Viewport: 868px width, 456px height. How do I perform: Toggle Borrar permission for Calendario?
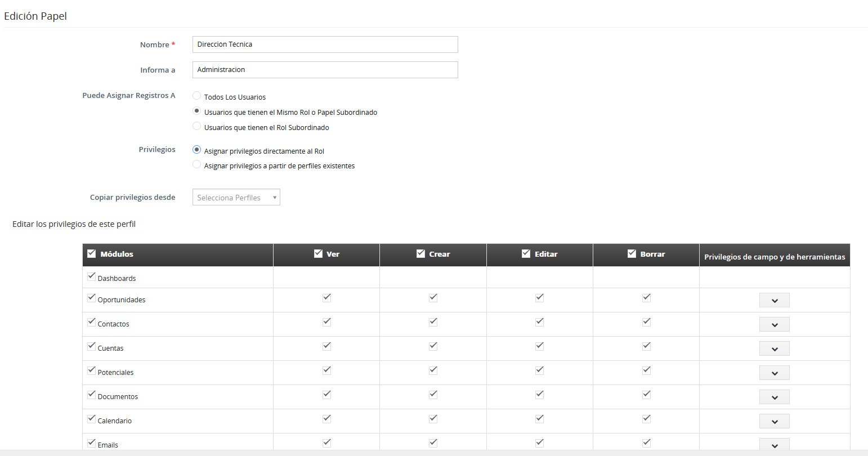pyautogui.click(x=646, y=419)
